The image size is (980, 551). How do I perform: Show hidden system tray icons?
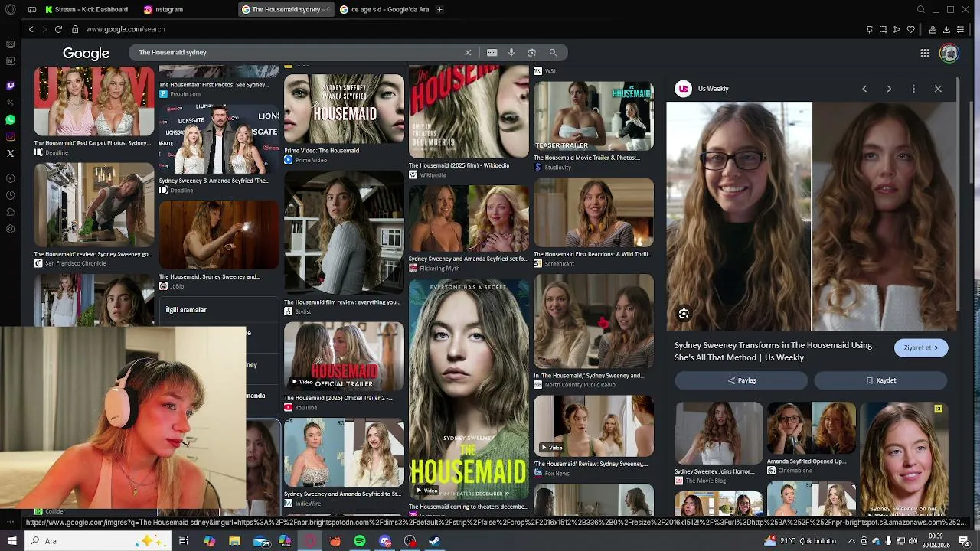(x=851, y=541)
